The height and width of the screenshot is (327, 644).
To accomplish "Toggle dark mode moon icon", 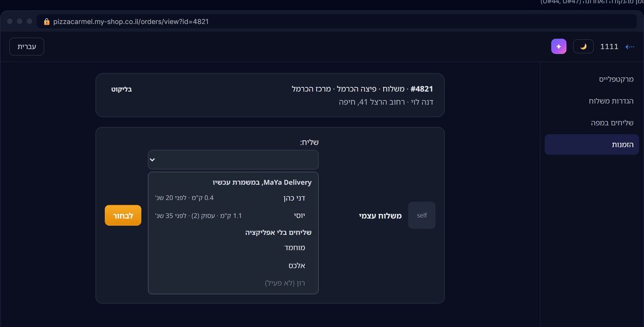I will 583,47.
